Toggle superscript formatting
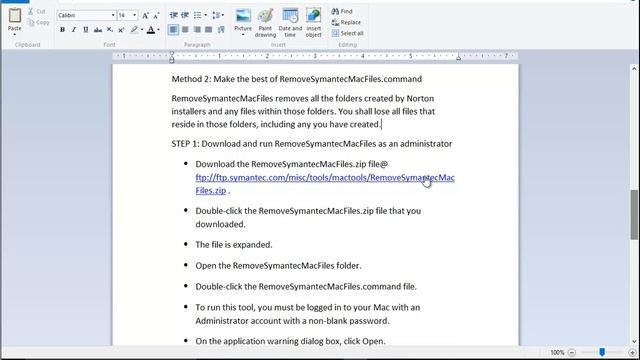The width and height of the screenshot is (640, 360). point(121,29)
